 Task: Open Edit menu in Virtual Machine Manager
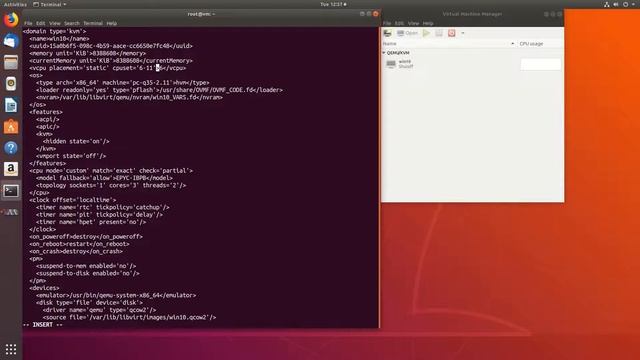click(399, 23)
